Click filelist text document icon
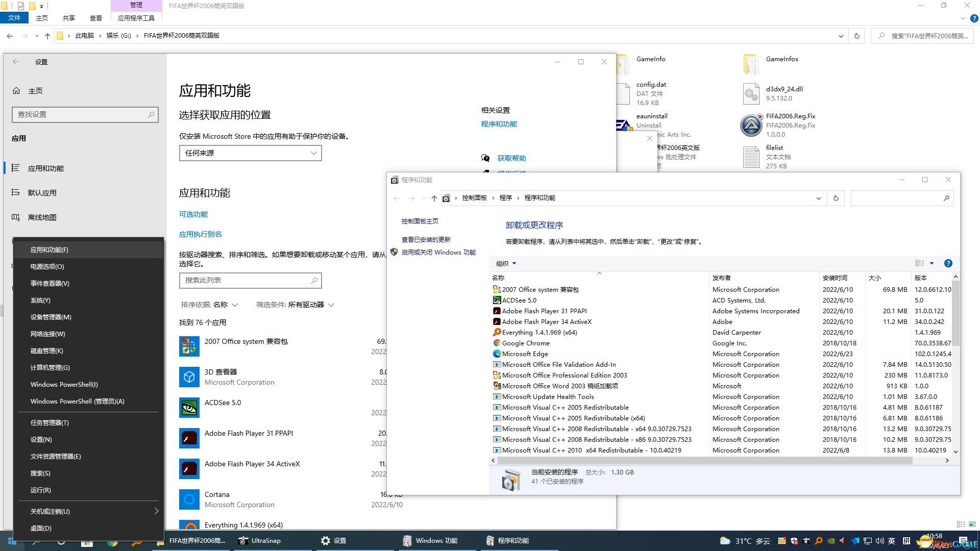Viewport: 980px width, 551px height. tap(751, 157)
